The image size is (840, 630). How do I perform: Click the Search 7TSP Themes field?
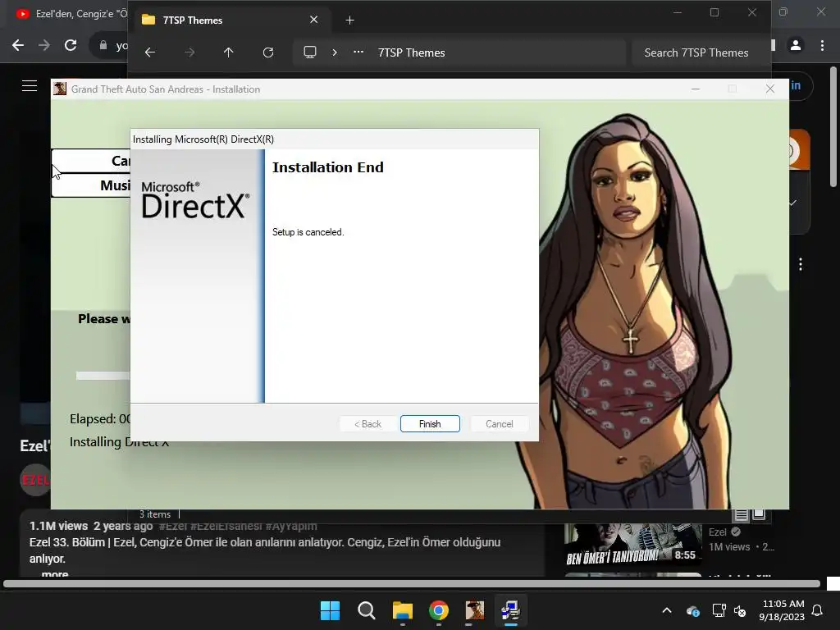[x=696, y=52]
